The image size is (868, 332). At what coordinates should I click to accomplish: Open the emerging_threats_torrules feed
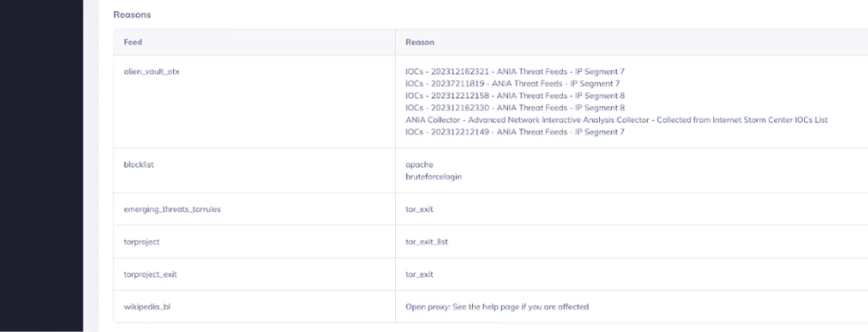click(172, 209)
